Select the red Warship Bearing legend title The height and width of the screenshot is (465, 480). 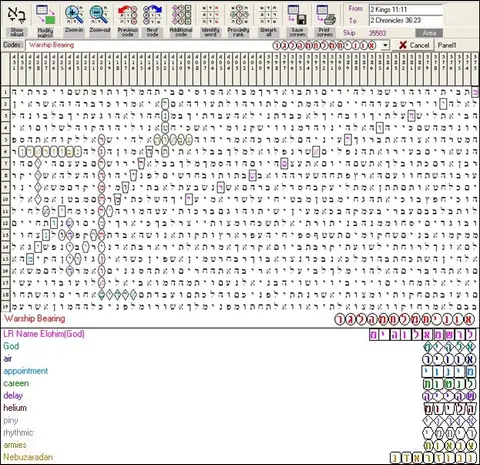35,319
